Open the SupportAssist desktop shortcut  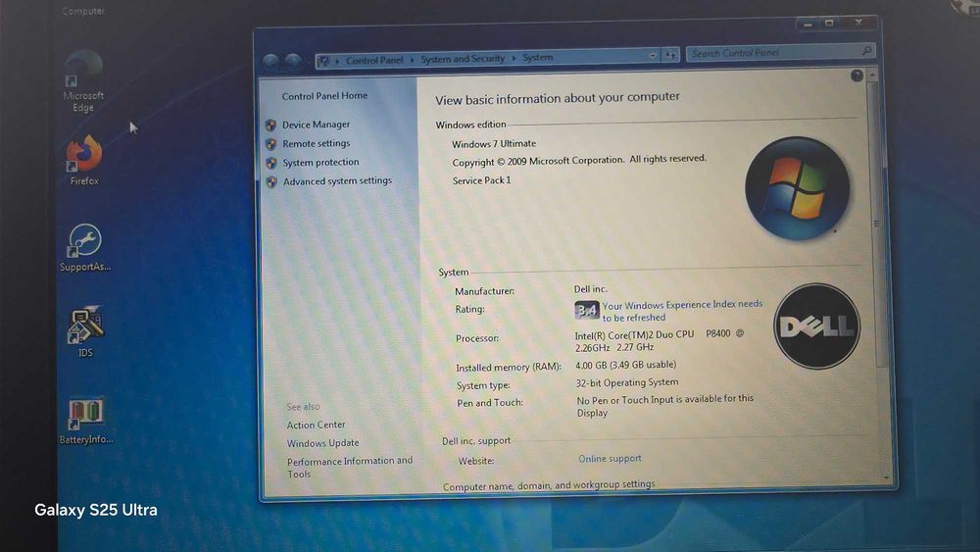click(85, 247)
